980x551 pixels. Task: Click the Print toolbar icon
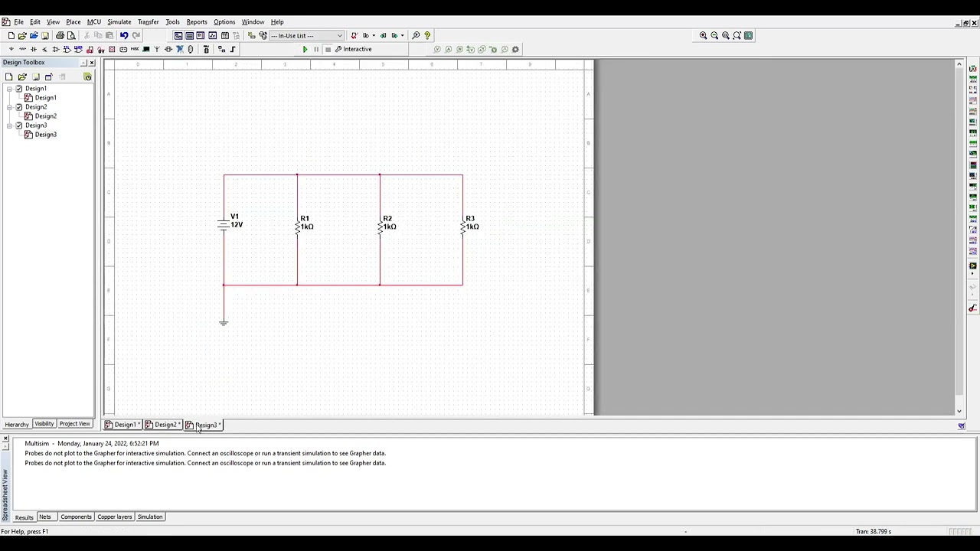pyautogui.click(x=60, y=35)
